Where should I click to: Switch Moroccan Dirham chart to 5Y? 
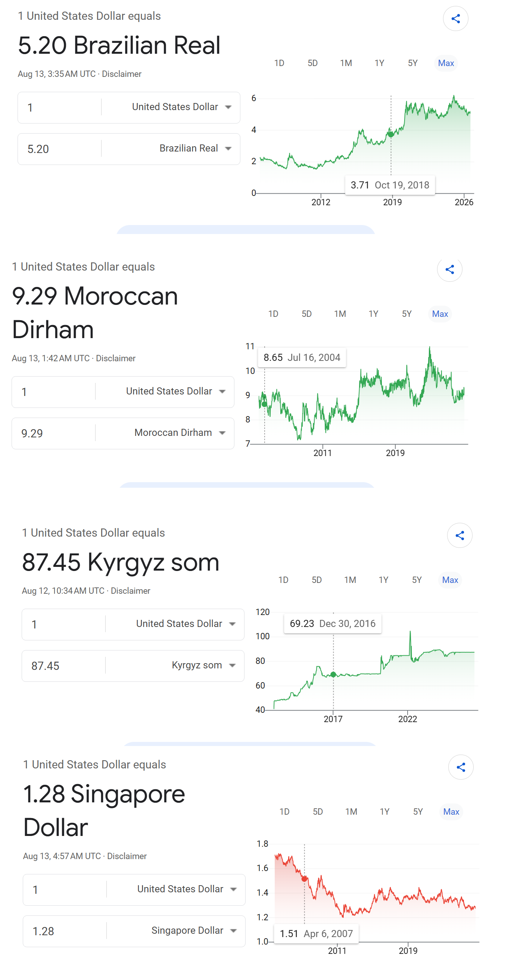click(407, 314)
